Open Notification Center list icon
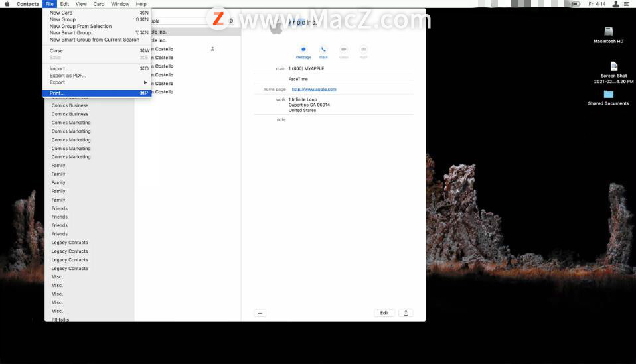The image size is (636, 364). coord(626,4)
